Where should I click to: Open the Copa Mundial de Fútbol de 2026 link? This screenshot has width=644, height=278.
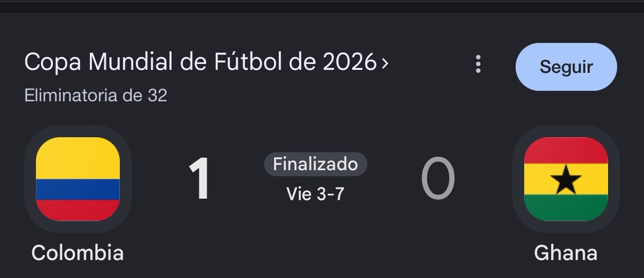[200, 63]
